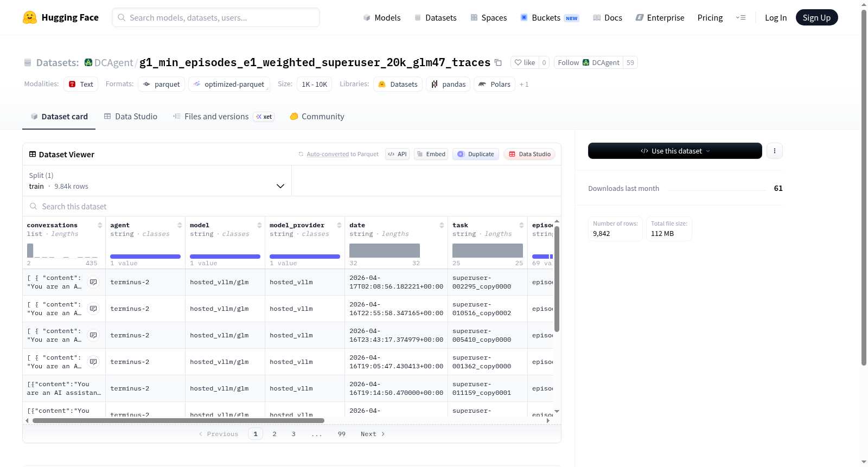
Task: Click the Duplicate button
Action: coord(476,154)
